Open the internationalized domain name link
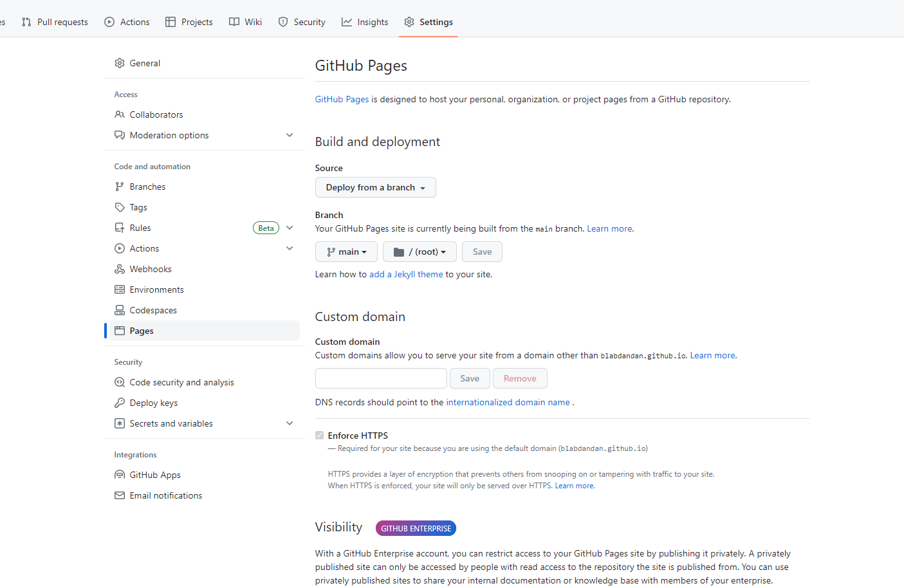Viewport: 904px width, 588px height. pos(508,402)
